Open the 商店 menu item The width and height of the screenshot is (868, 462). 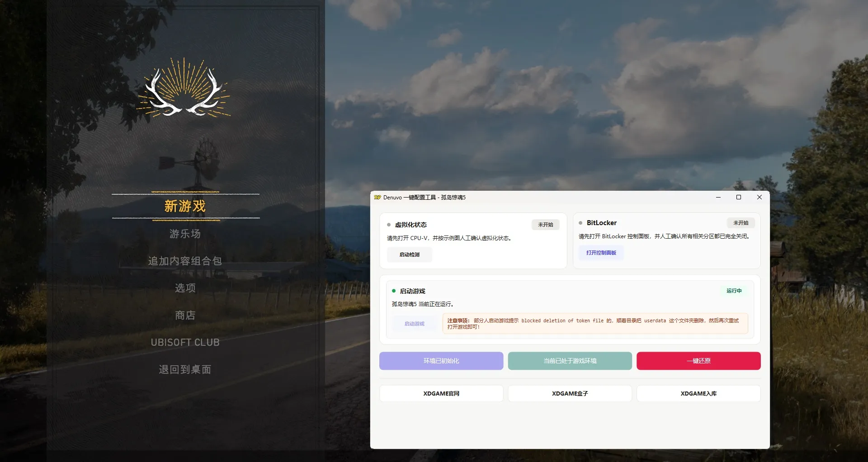coord(185,315)
